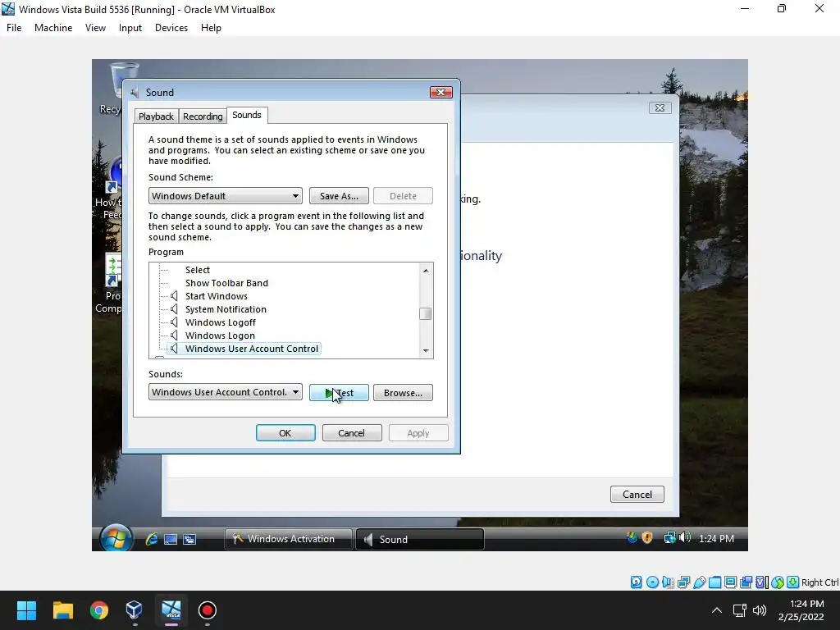
Task: Open the Input menu
Action: (130, 28)
